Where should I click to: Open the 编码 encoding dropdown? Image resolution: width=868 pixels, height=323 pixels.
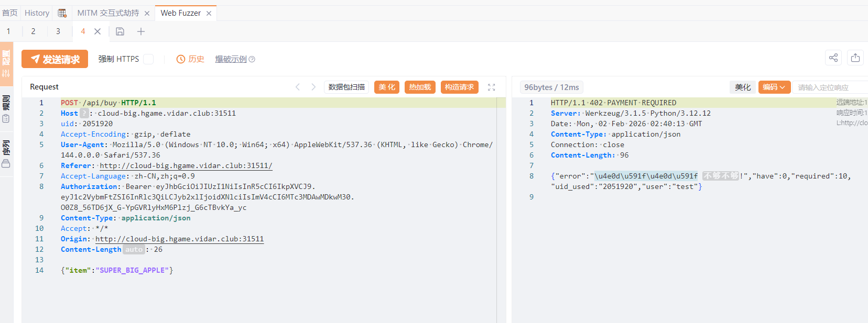click(774, 87)
